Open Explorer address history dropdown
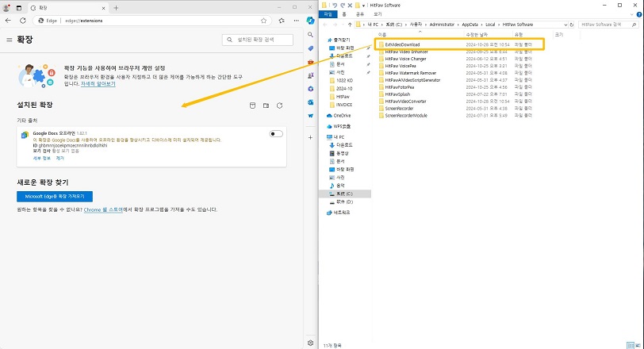Image resolution: width=644 pixels, height=349 pixels. click(565, 25)
